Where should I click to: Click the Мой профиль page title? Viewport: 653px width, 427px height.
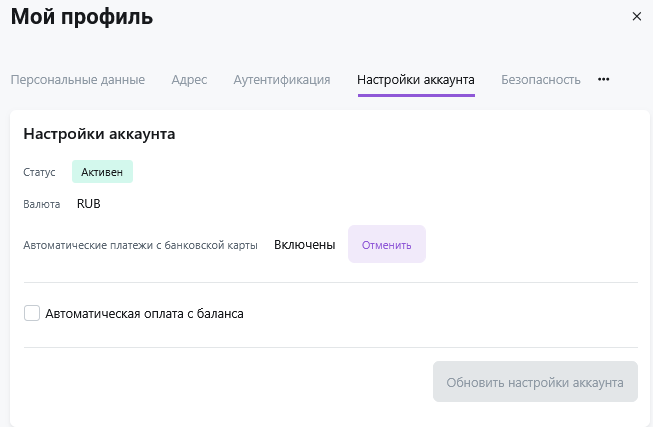[x=82, y=17]
